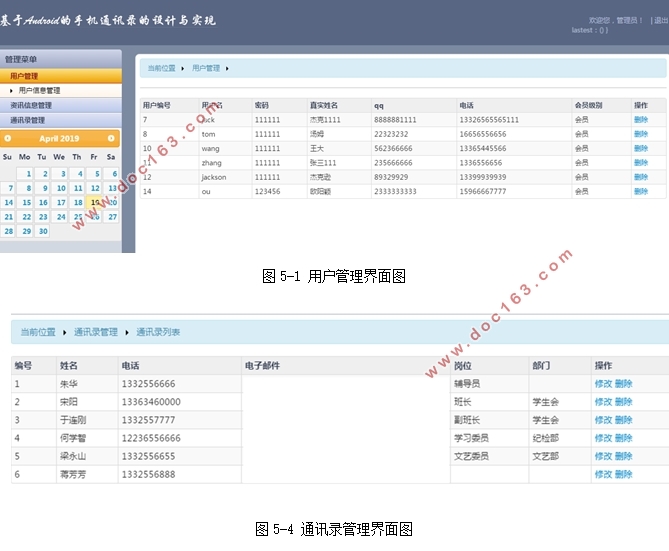Screen dimensions: 669x551
Task: Delete user zhang
Action: click(x=641, y=163)
